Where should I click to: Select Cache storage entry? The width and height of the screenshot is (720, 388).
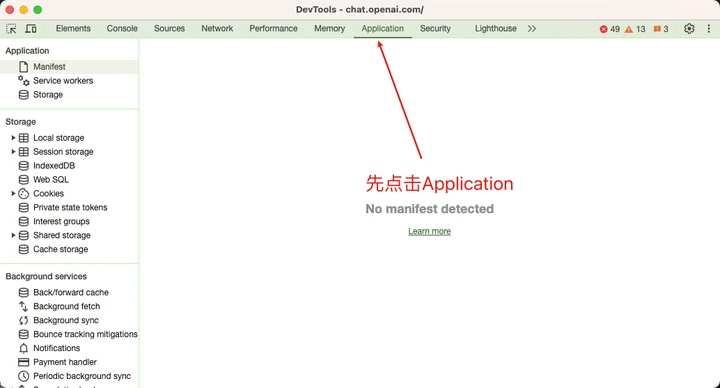pos(61,249)
